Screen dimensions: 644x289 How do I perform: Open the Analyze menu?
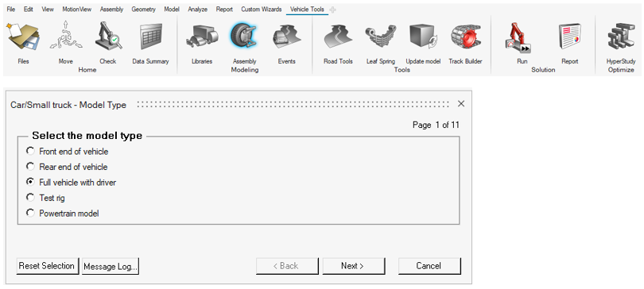pos(197,9)
